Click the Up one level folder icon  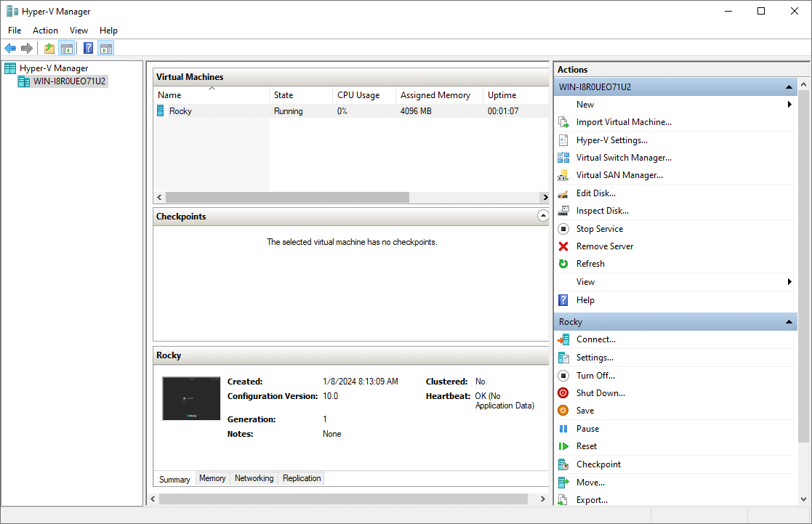pyautogui.click(x=49, y=49)
